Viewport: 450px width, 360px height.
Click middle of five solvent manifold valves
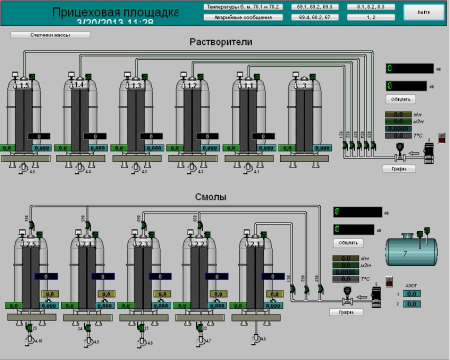(x=359, y=145)
